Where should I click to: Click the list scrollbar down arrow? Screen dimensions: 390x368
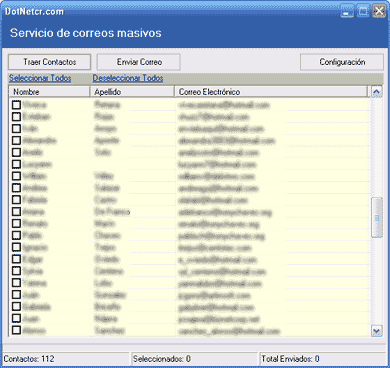click(x=377, y=331)
